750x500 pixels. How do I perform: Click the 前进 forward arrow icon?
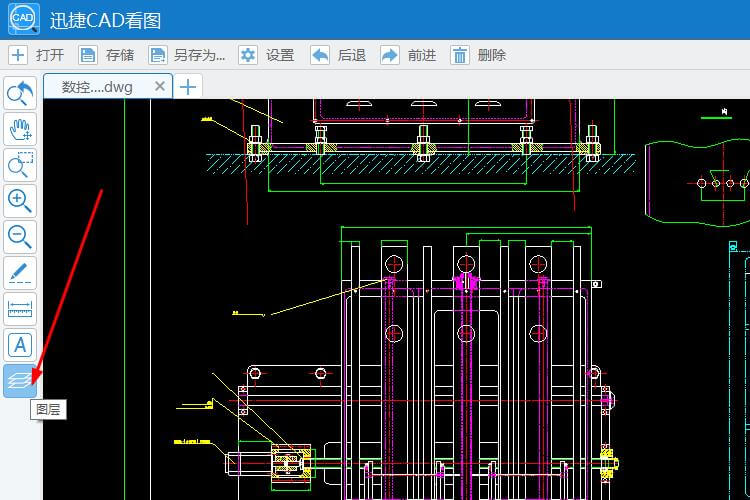(x=390, y=55)
